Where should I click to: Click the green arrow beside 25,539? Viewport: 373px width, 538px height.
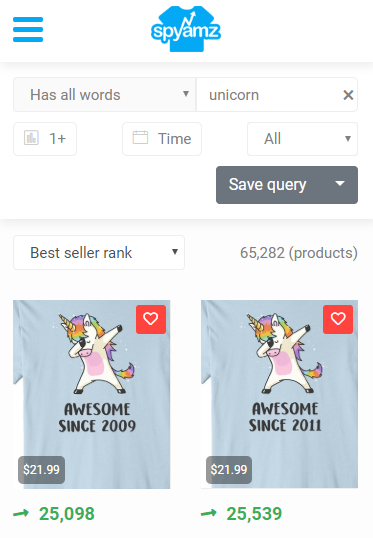(209, 514)
